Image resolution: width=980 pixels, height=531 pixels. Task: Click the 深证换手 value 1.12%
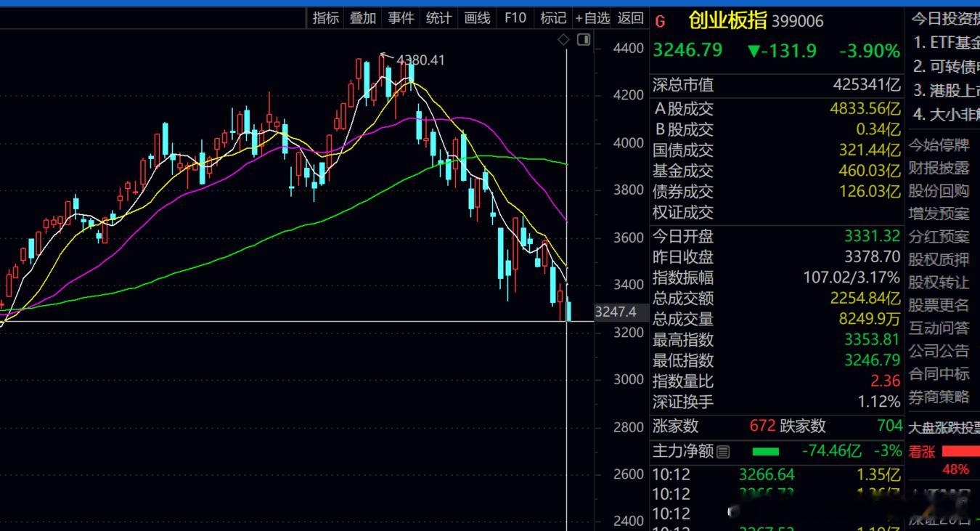point(878,401)
